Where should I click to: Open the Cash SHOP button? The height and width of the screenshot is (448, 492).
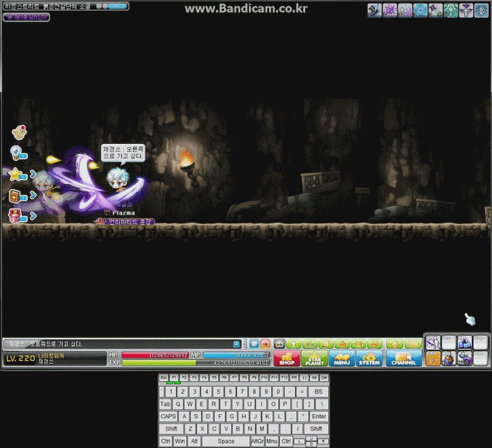[287, 359]
